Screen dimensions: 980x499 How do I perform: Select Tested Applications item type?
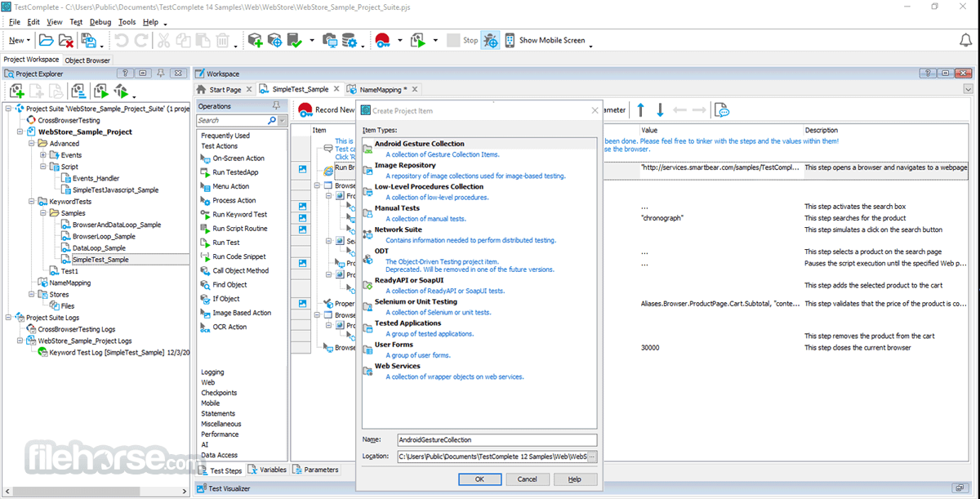tap(479, 328)
